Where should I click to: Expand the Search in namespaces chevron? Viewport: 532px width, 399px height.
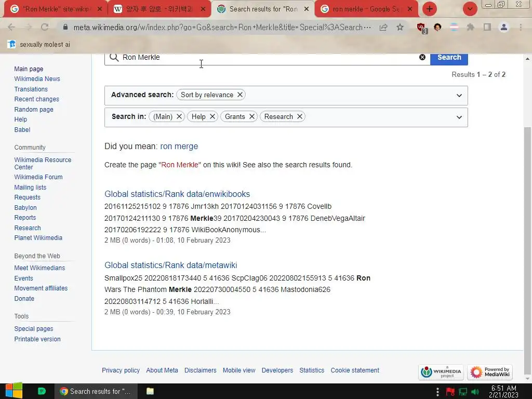(x=459, y=117)
